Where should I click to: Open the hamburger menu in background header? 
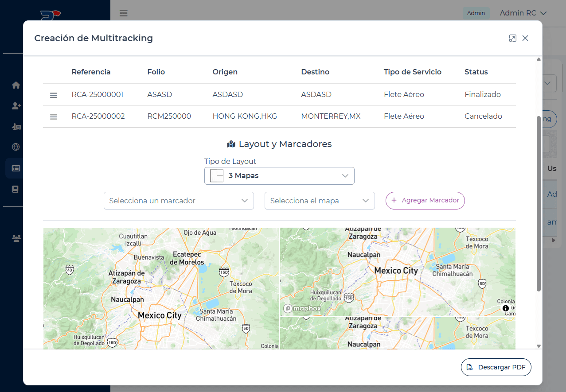(124, 13)
